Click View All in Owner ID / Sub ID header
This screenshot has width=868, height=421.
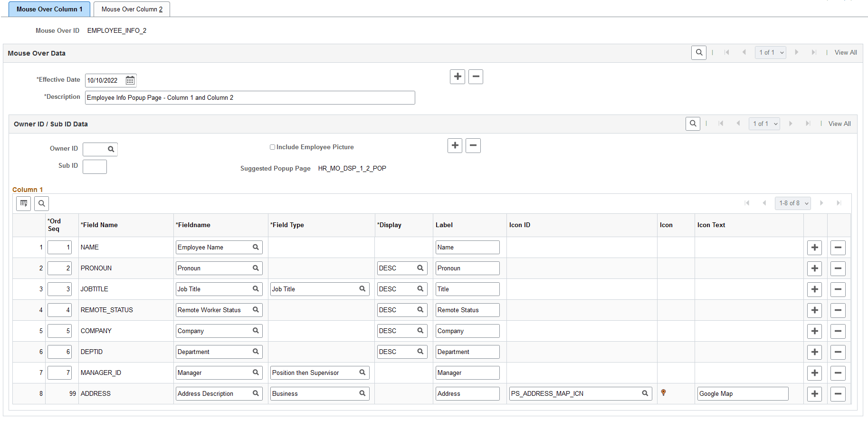pos(839,124)
